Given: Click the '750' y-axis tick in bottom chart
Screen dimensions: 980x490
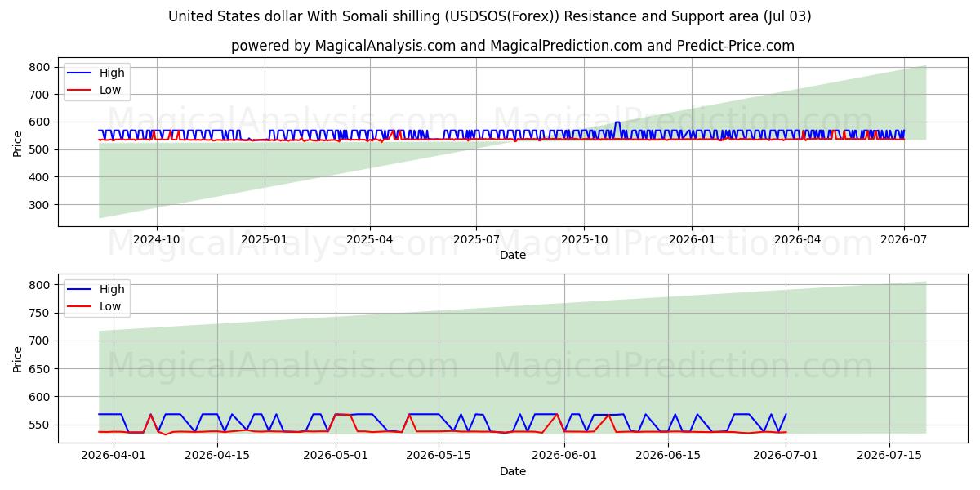Looking at the screenshot, I should 41,313.
